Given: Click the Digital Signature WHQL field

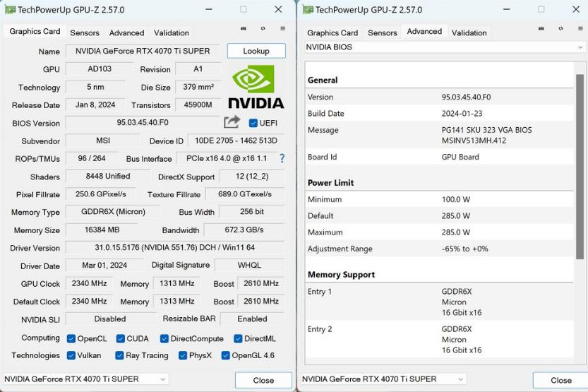Looking at the screenshot, I should tap(249, 265).
